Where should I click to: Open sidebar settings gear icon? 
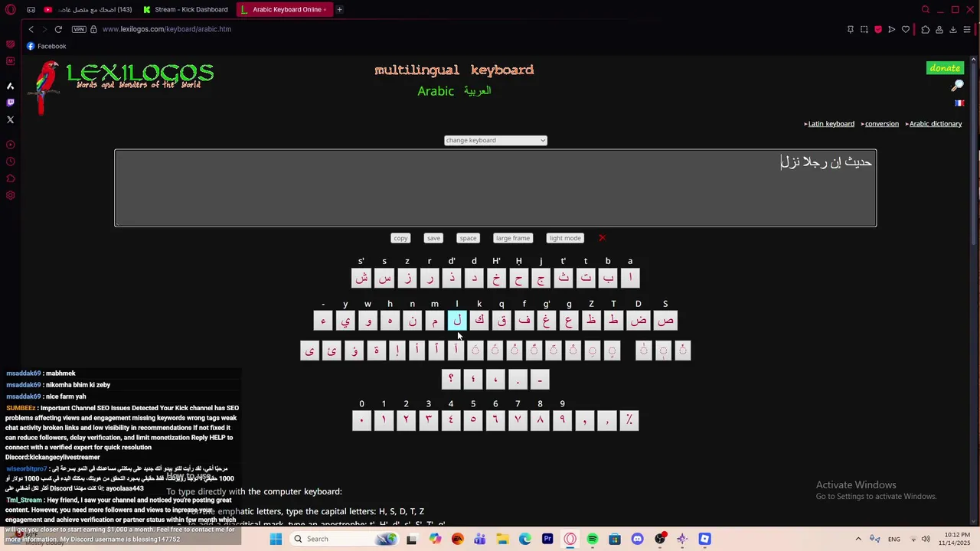10,195
